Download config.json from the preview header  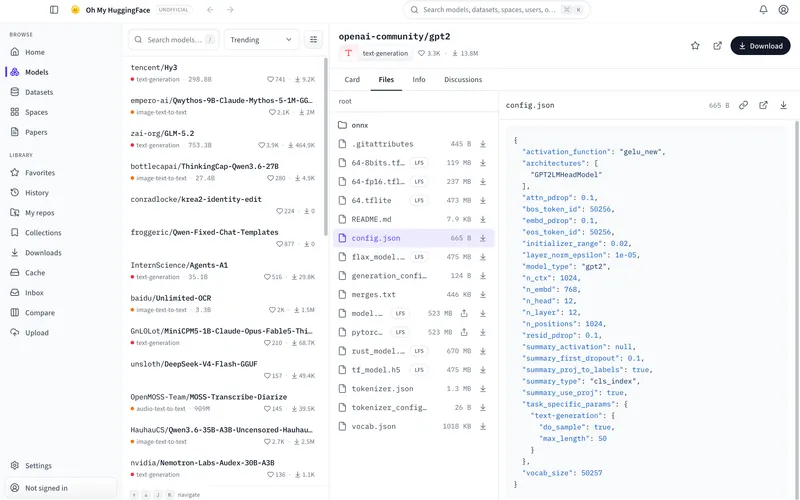(x=783, y=105)
